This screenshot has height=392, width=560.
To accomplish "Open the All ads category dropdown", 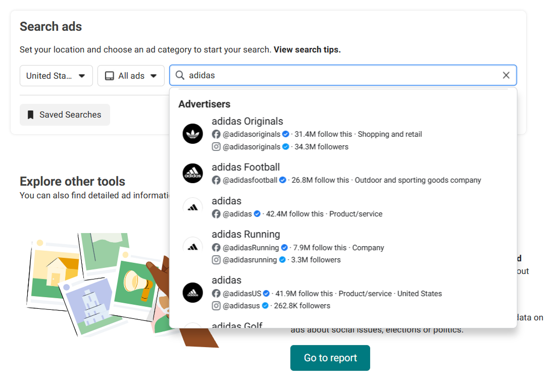I will click(x=131, y=76).
